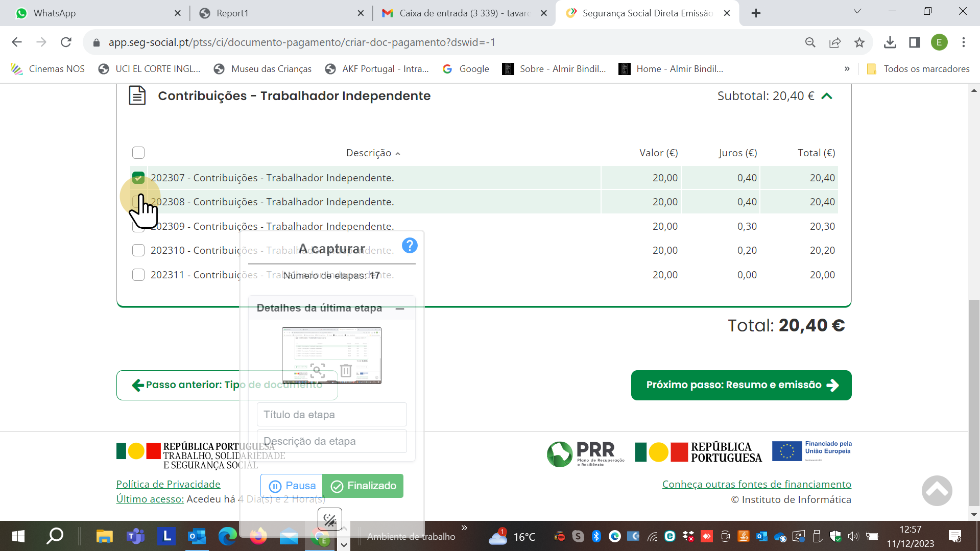980x551 pixels.
Task: Open the browser downloads icon
Action: 890,42
